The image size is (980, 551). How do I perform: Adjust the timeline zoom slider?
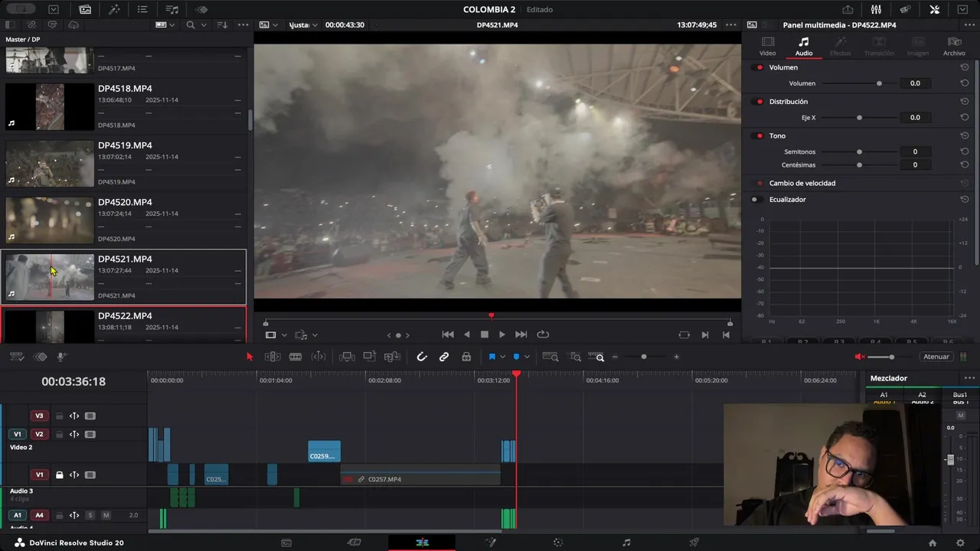[x=644, y=357]
